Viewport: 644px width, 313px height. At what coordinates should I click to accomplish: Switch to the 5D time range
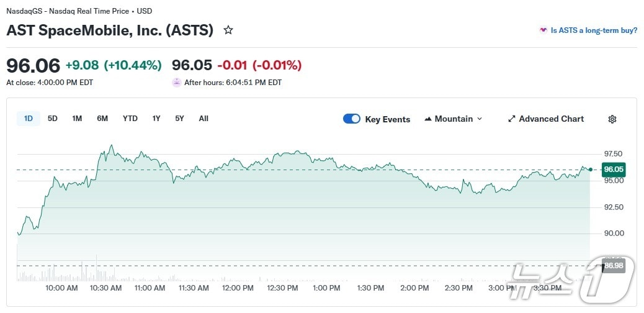pos(53,119)
